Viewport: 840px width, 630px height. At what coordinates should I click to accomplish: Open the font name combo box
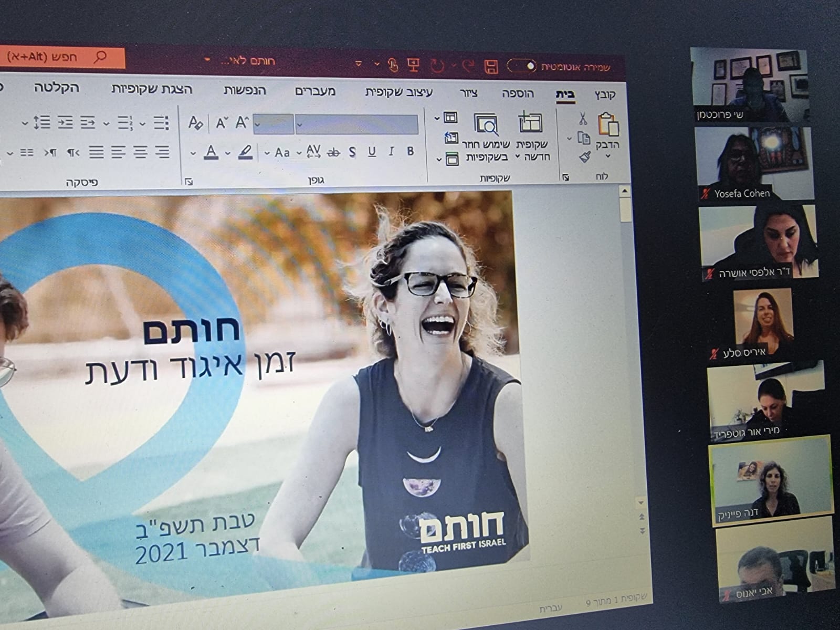(x=356, y=124)
